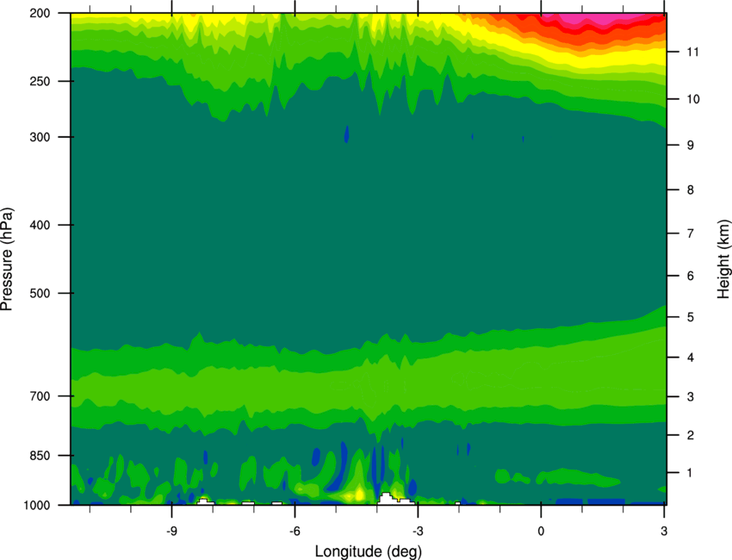Click the -9 longitude tick label
This screenshot has height=560, width=732.
(171, 531)
